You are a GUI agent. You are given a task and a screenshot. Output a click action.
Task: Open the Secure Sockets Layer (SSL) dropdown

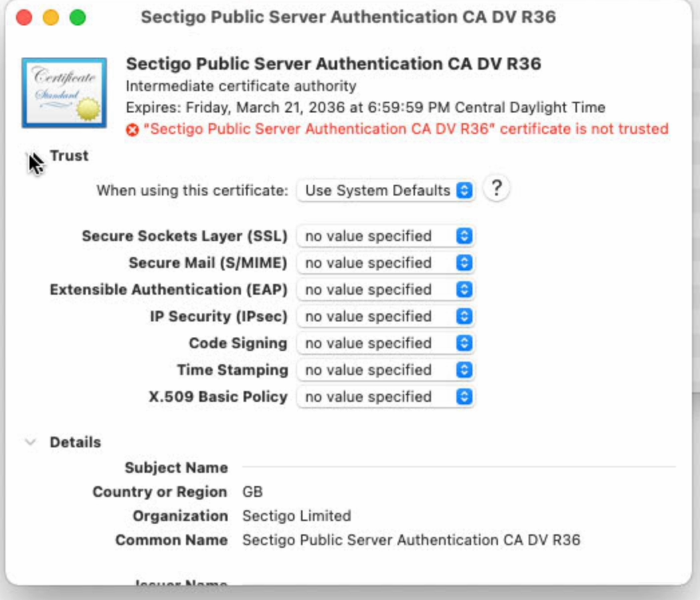(385, 236)
